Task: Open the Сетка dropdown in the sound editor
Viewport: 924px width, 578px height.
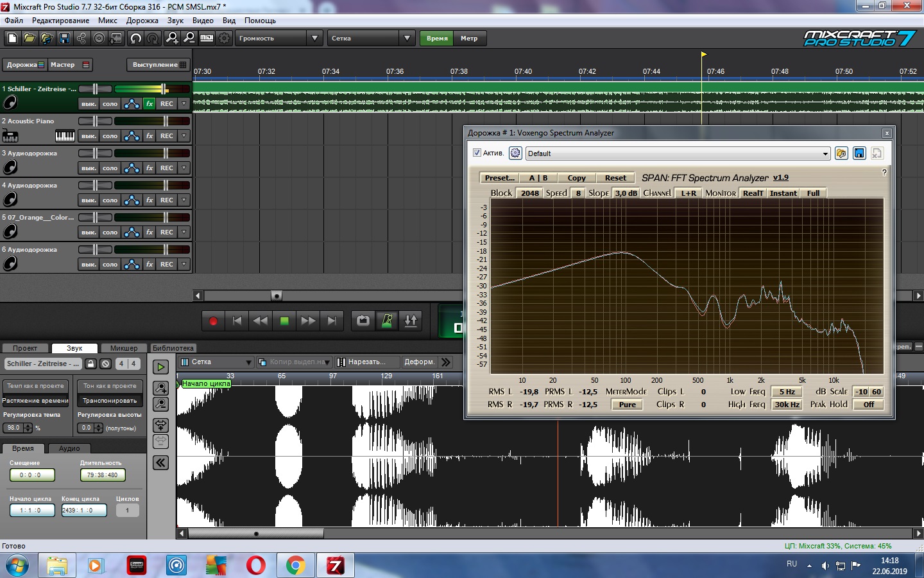Action: click(216, 362)
